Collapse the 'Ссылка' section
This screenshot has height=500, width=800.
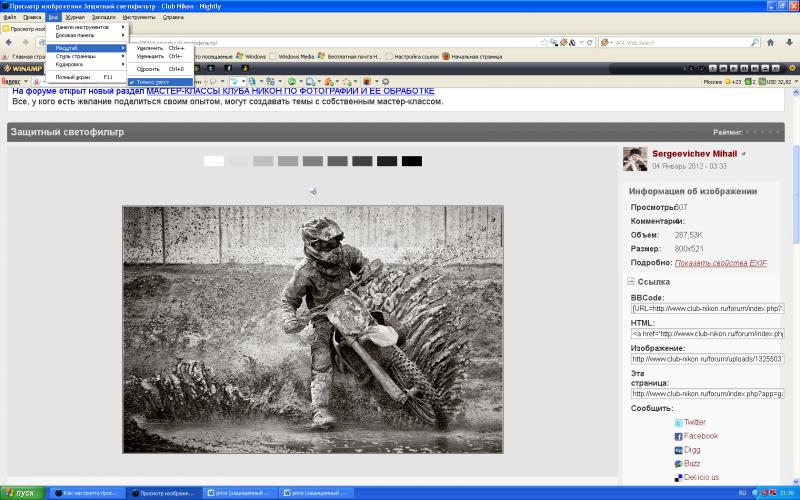pyautogui.click(x=631, y=281)
